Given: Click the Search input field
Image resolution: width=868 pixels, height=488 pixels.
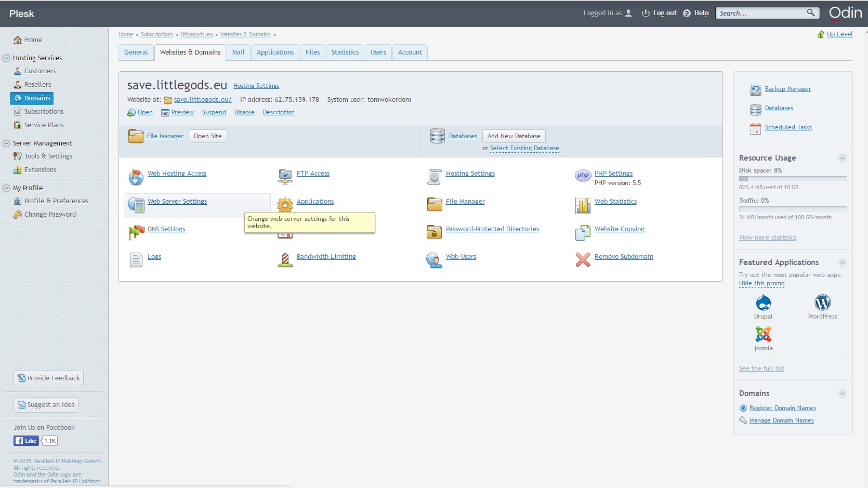Looking at the screenshot, I should click(x=761, y=13).
